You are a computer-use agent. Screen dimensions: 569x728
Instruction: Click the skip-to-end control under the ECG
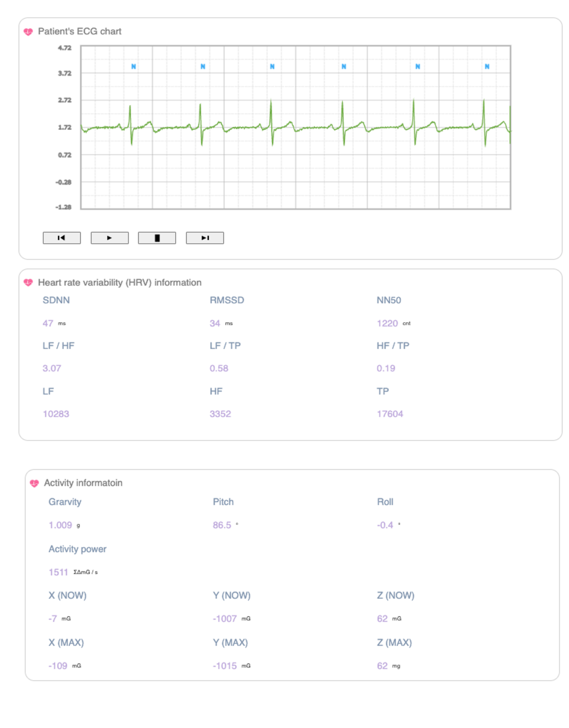(x=205, y=238)
